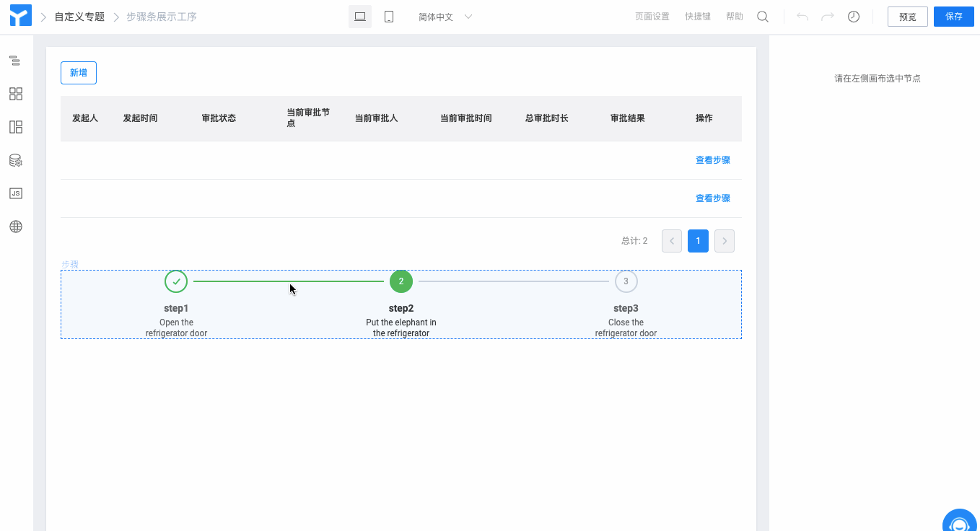Click the 预览 preview button
This screenshot has width=980, height=531.
click(x=908, y=17)
